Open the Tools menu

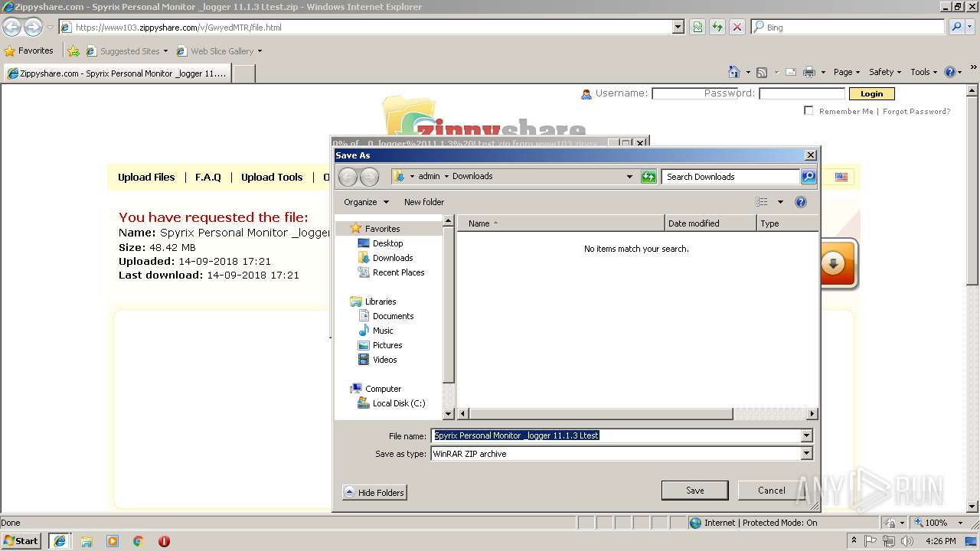pos(924,72)
